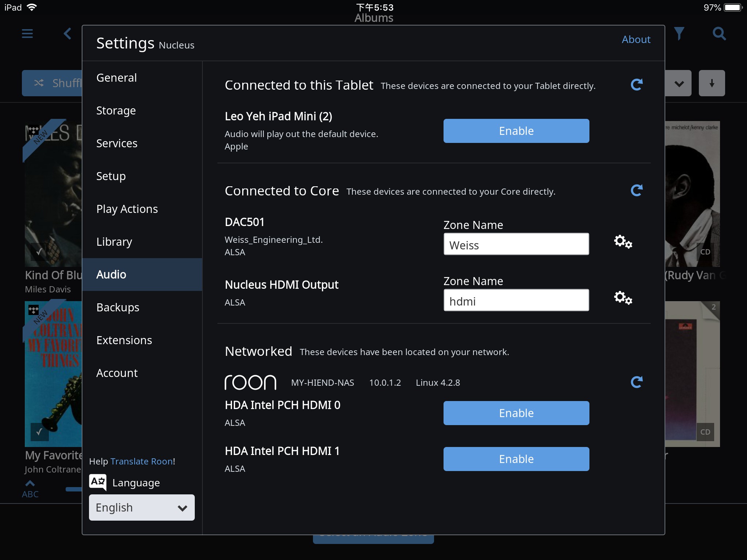
Task: Open the Language dropdown set to English
Action: pos(142,507)
